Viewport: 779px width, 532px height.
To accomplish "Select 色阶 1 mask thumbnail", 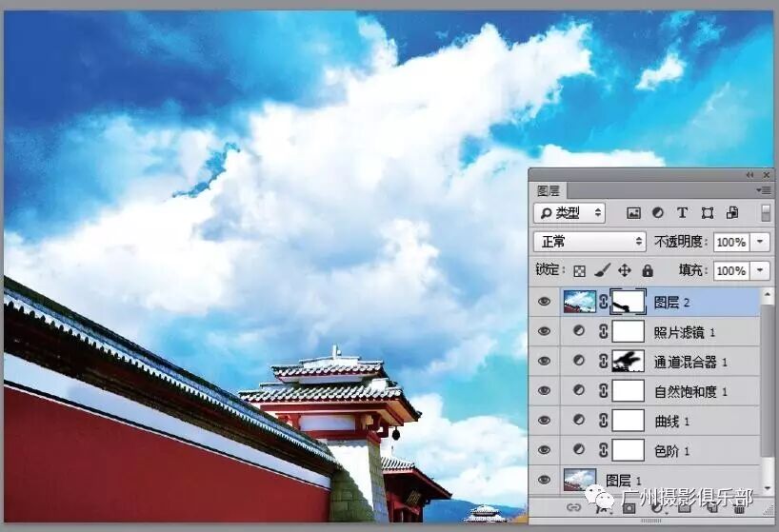I will pyautogui.click(x=628, y=450).
